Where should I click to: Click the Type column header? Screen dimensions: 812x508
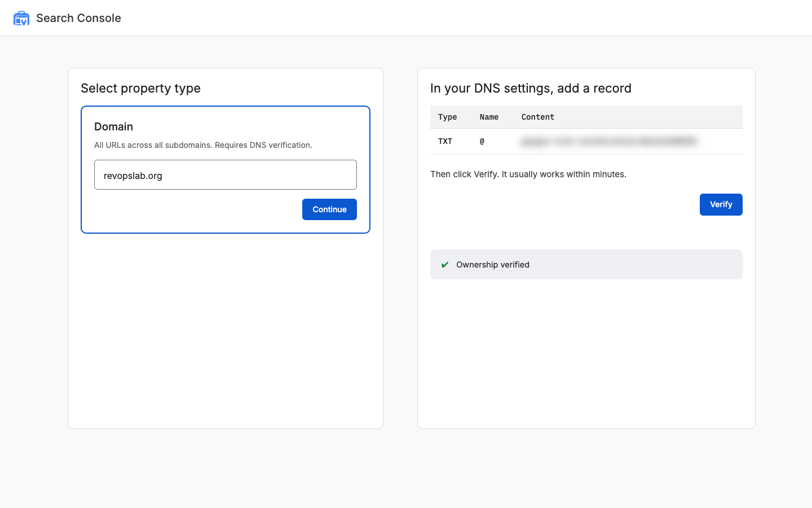point(448,117)
